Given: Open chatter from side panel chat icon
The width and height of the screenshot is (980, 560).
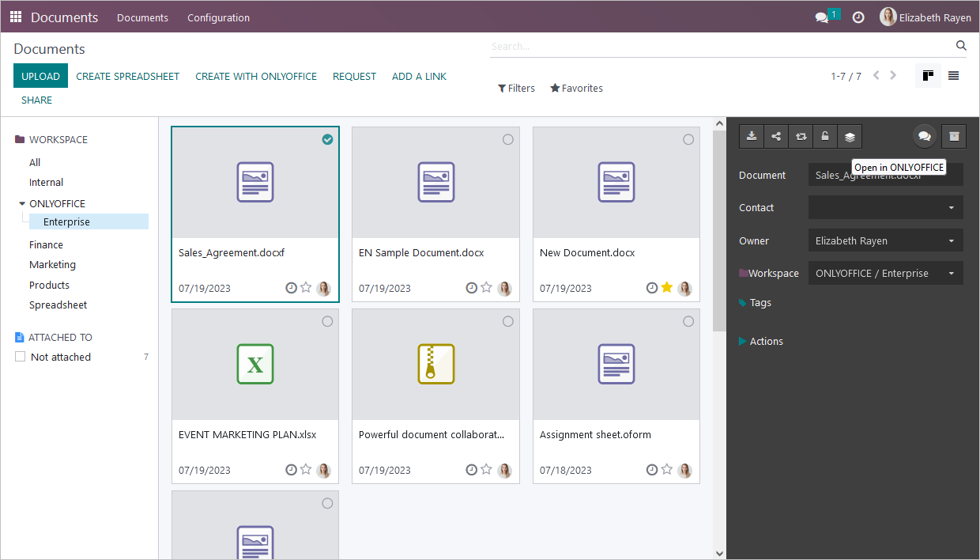Looking at the screenshot, I should click(925, 136).
